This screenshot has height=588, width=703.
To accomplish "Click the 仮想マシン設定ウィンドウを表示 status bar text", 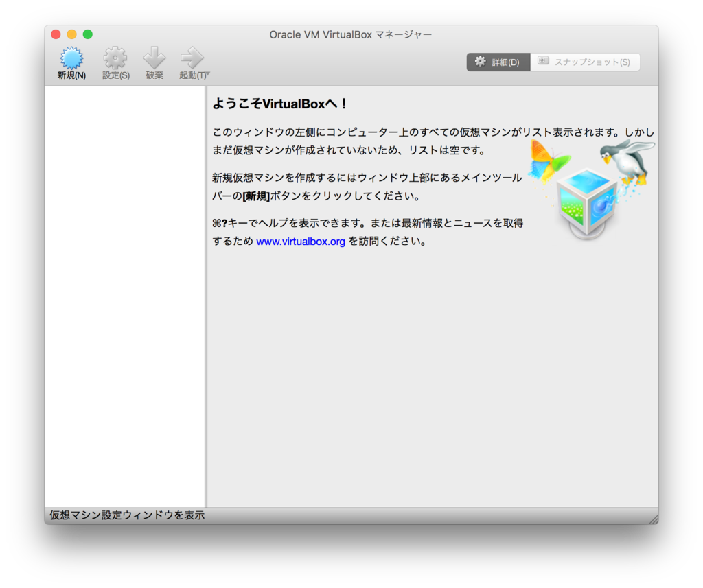I will click(x=126, y=515).
